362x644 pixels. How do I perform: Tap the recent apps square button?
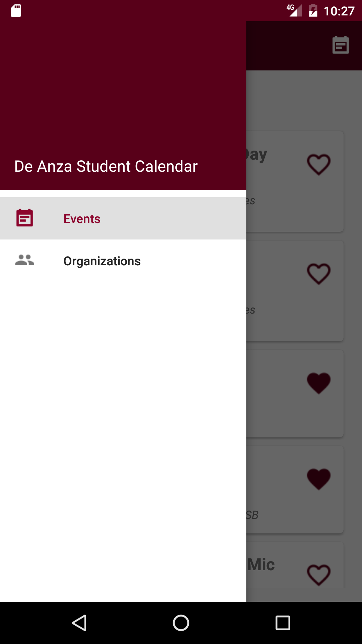(x=283, y=623)
